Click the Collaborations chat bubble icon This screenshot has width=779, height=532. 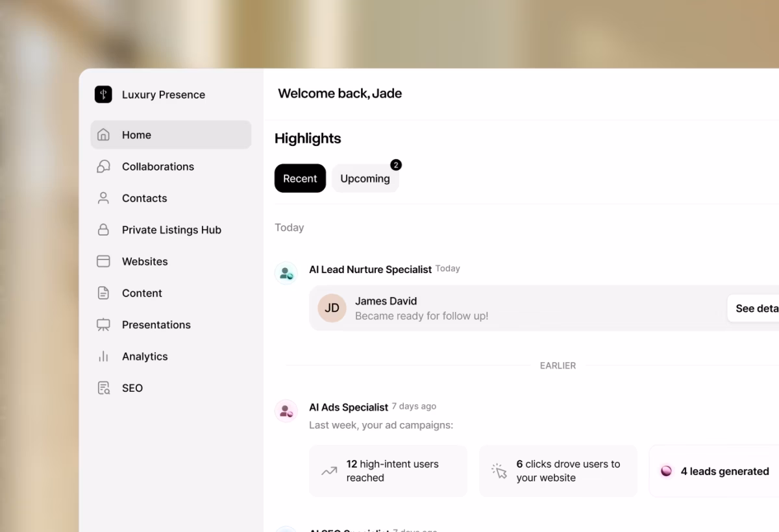[103, 167]
